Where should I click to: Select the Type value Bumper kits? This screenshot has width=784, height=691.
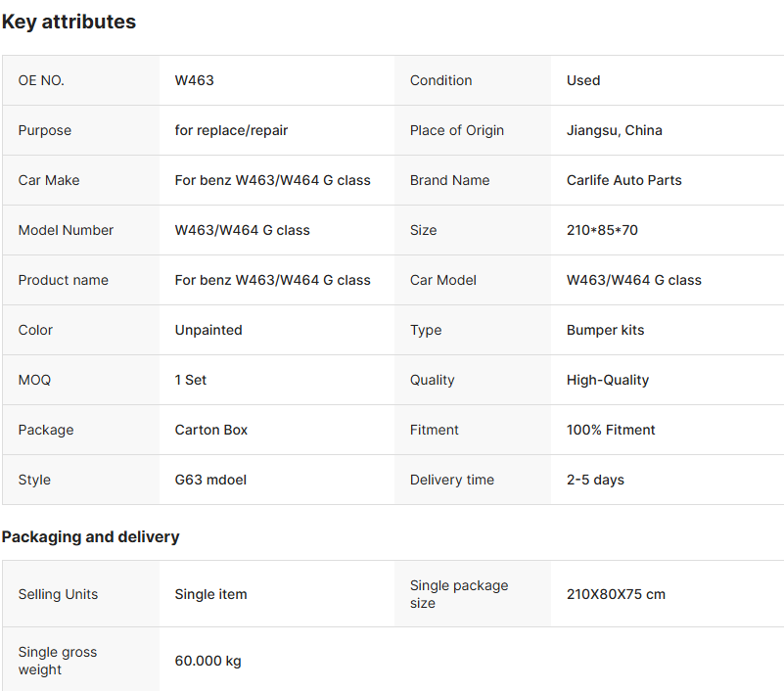tap(605, 330)
